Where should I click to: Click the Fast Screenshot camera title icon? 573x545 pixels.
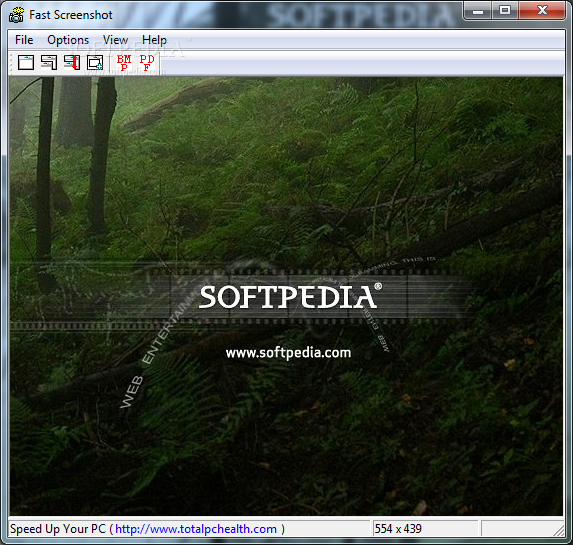tap(16, 15)
